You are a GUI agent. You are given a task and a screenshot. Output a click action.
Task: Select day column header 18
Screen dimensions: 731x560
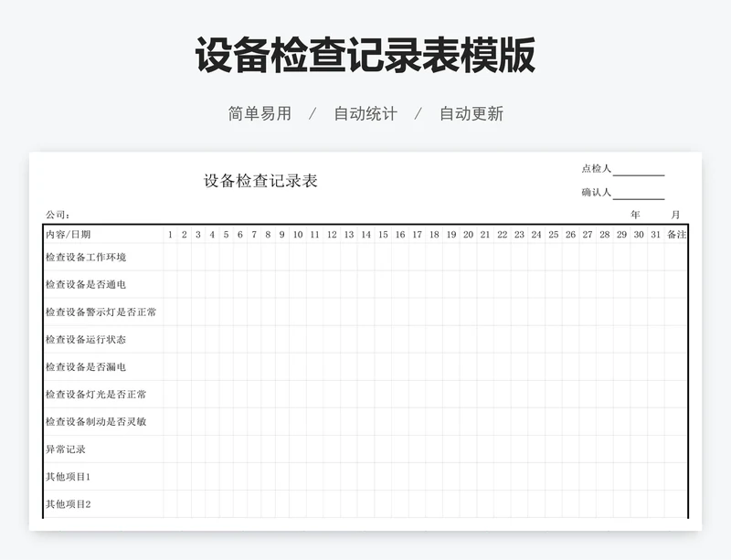click(x=435, y=235)
